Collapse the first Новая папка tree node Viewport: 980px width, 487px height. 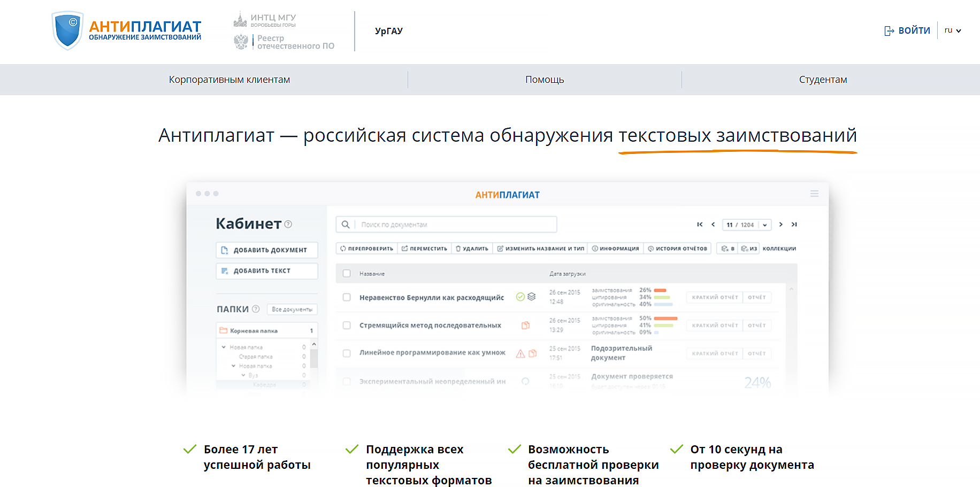point(224,347)
